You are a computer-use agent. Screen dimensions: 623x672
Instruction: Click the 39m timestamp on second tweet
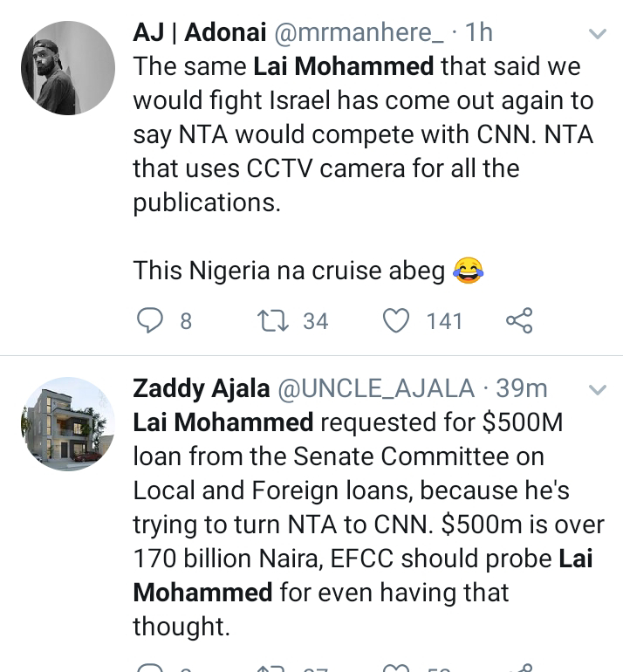(522, 387)
